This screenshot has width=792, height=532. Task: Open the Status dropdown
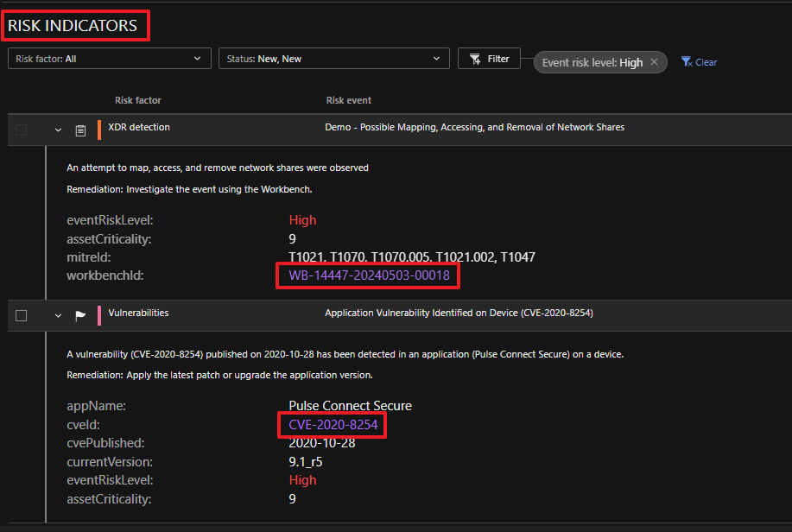click(x=333, y=59)
